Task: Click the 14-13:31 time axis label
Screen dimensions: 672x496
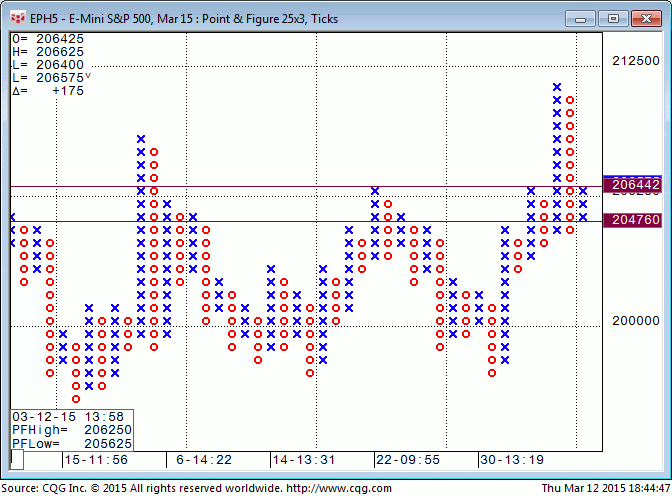Action: point(304,460)
